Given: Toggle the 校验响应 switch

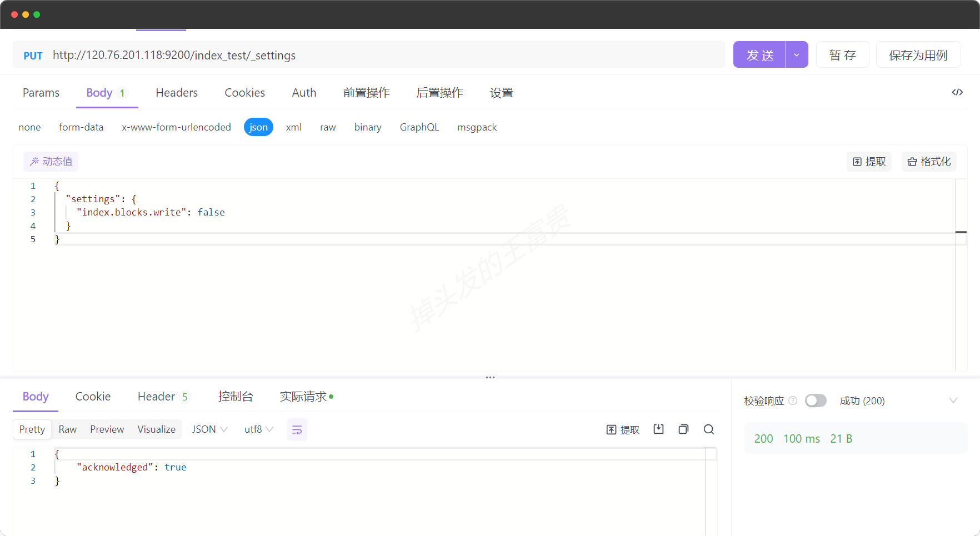Looking at the screenshot, I should point(816,400).
